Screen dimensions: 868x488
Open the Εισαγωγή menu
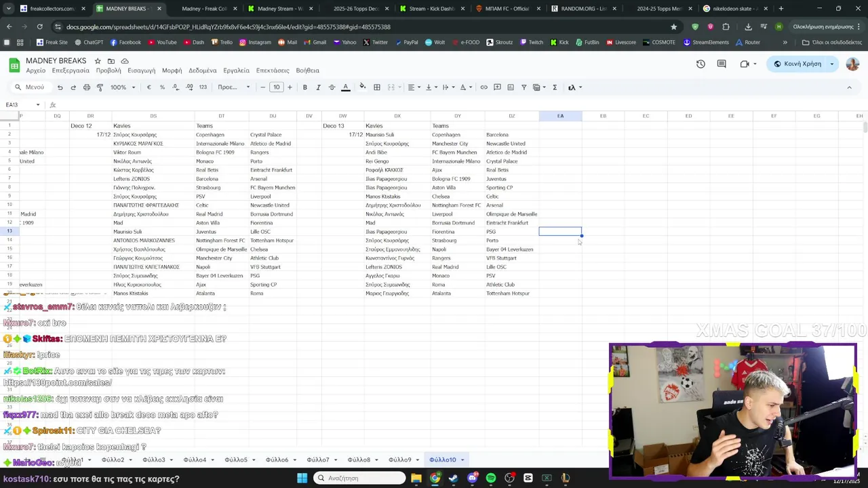tap(141, 70)
